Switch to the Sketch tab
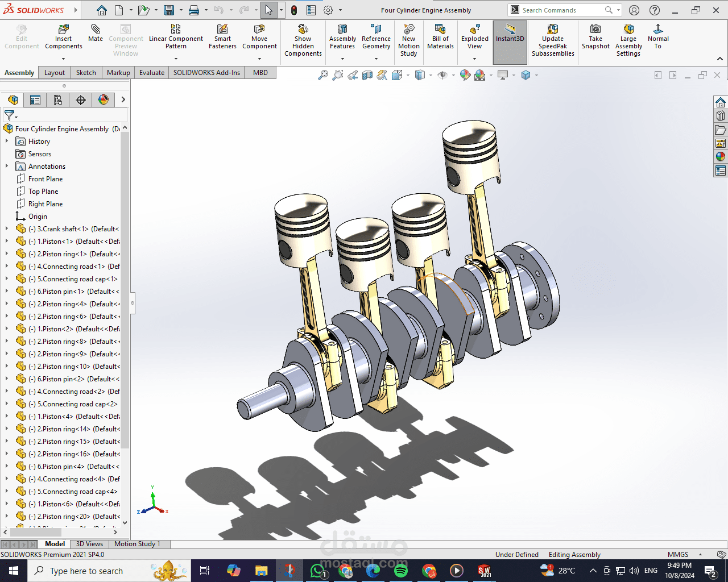The height and width of the screenshot is (582, 728). coord(86,73)
